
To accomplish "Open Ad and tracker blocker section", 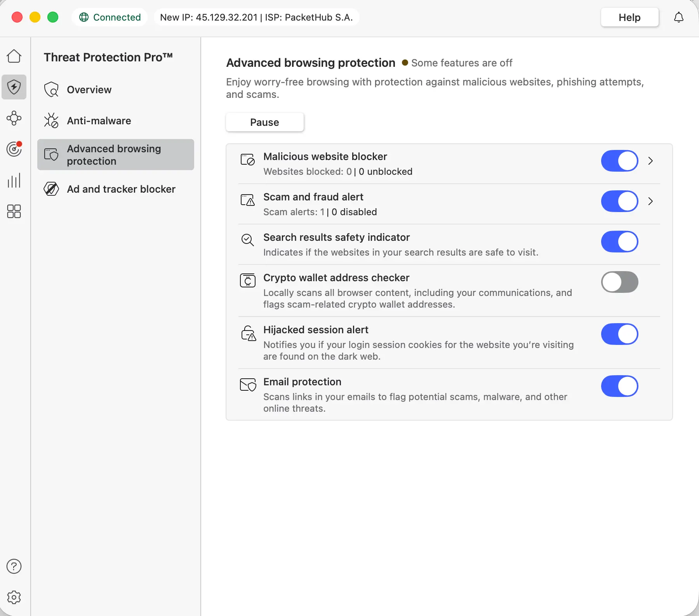I will point(121,189).
